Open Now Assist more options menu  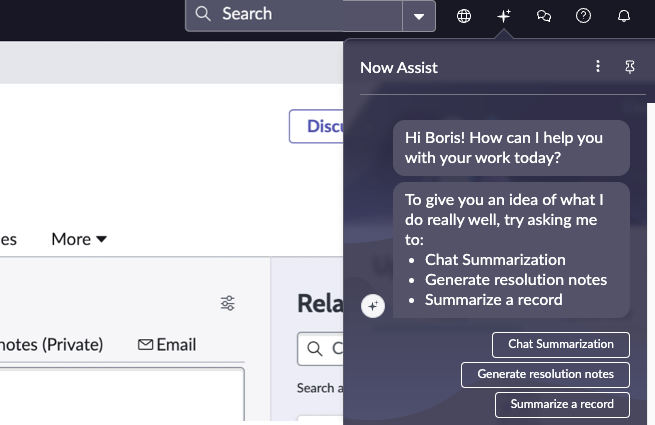coord(598,66)
